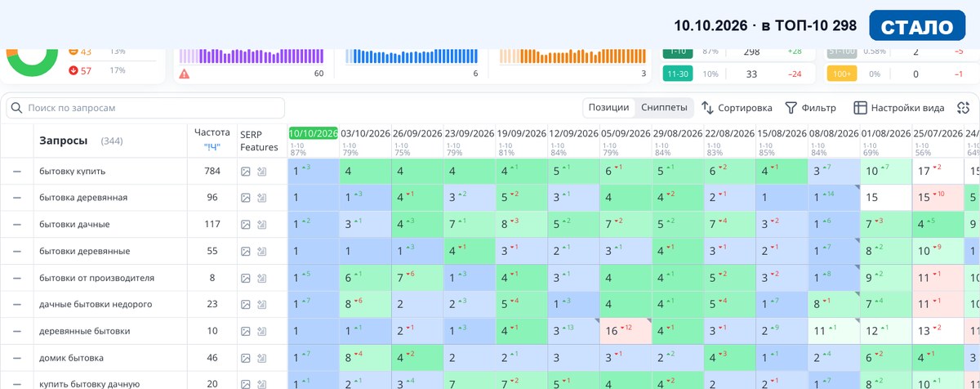The width and height of the screenshot is (980, 389).
Task: Open the query бытовку купить
Action: coord(72,172)
